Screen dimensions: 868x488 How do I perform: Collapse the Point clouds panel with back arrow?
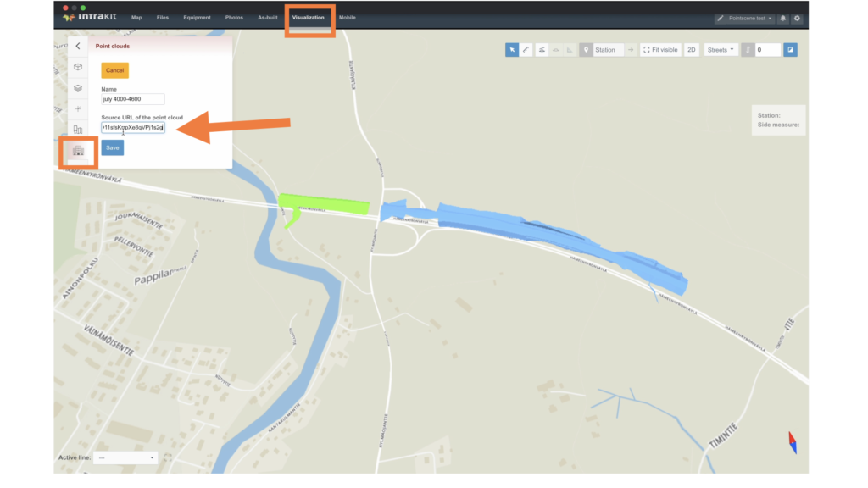[x=77, y=47]
